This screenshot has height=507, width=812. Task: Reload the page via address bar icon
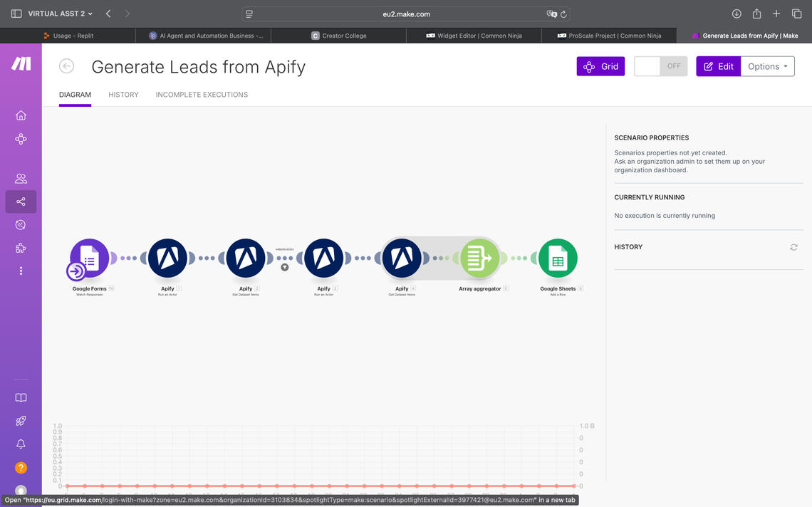tap(563, 14)
